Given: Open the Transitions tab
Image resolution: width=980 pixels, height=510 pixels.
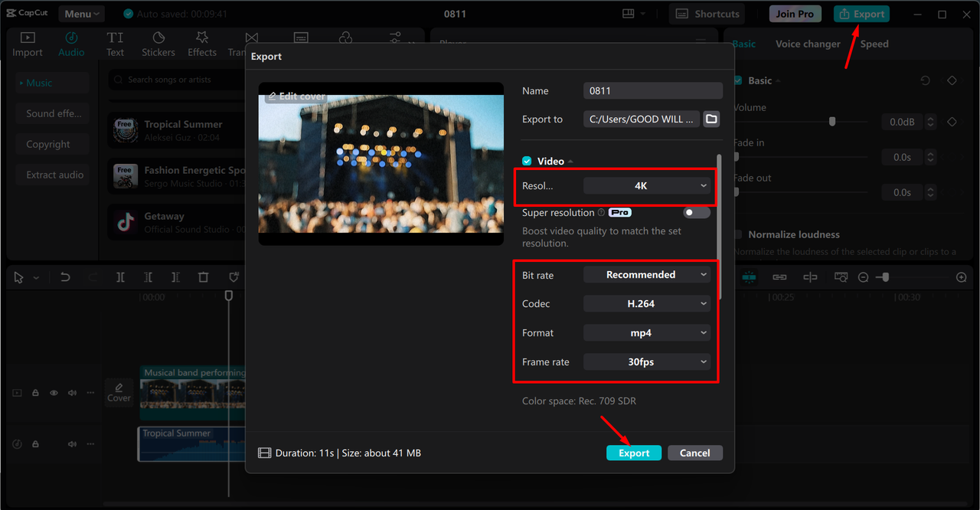Looking at the screenshot, I should tap(237, 44).
